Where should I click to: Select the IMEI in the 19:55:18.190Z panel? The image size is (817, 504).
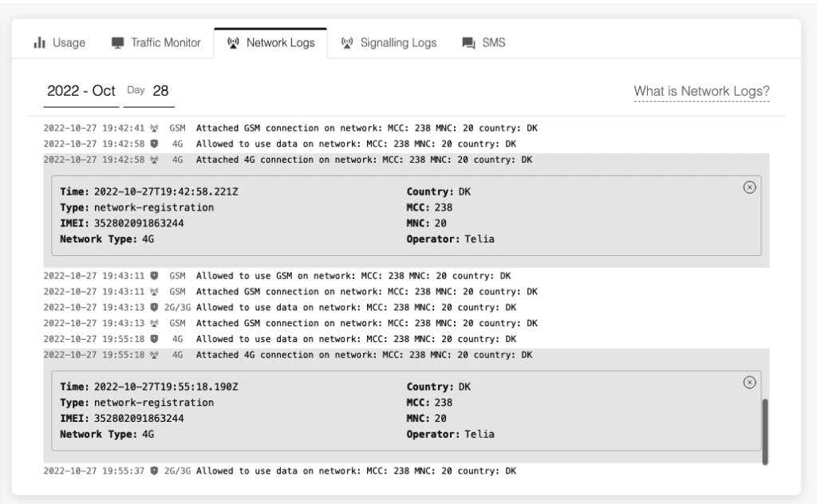point(139,419)
